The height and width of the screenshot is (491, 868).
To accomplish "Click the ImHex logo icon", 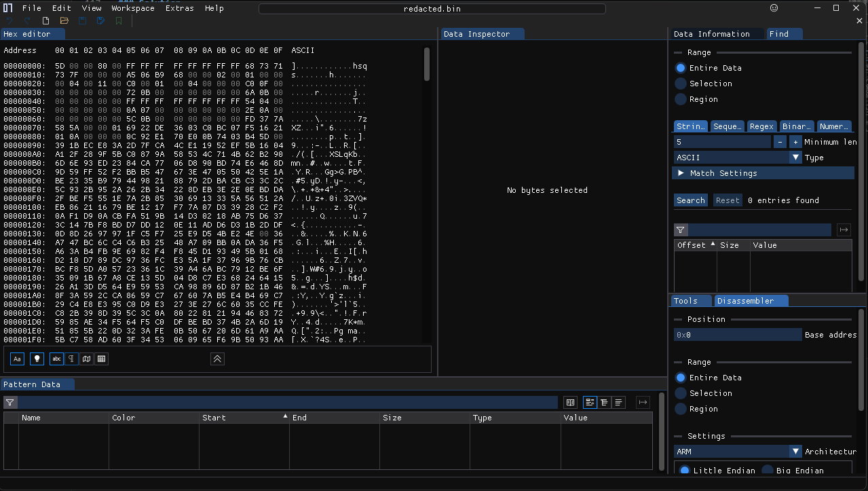I will tap(8, 8).
